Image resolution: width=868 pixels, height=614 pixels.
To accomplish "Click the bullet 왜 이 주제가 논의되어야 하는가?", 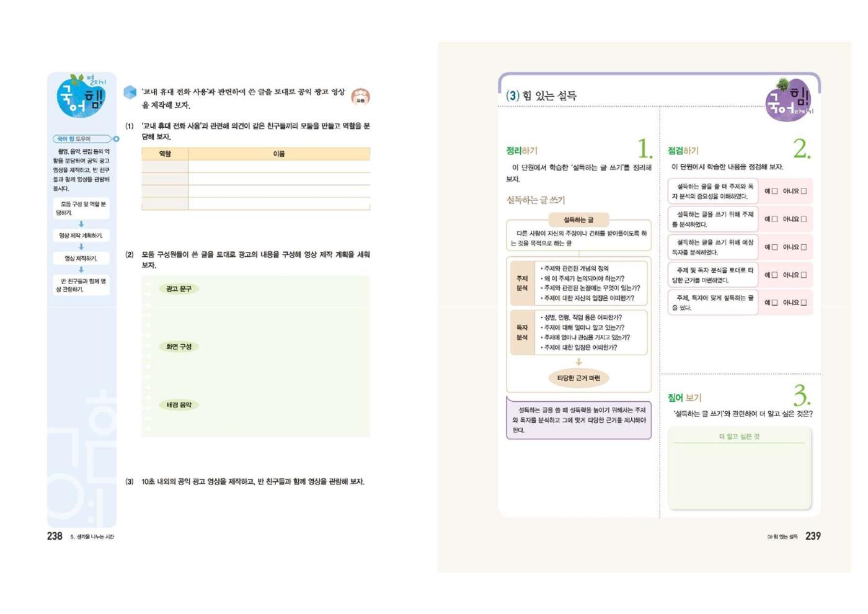I will pyautogui.click(x=582, y=278).
